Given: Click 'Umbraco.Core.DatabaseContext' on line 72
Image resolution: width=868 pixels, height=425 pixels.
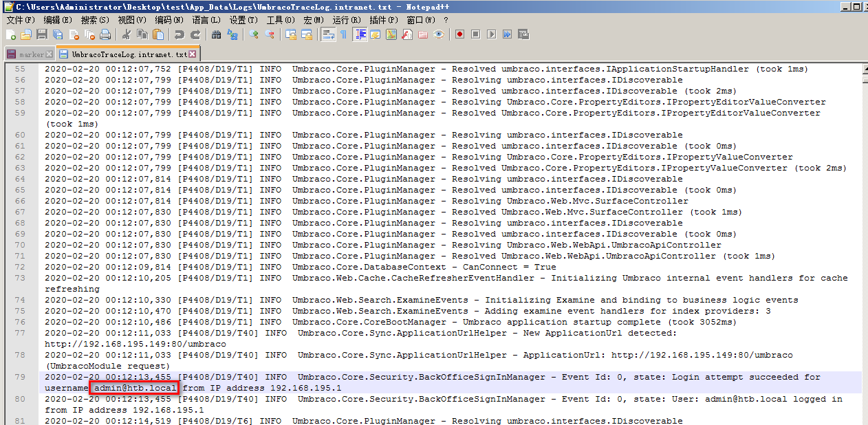Looking at the screenshot, I should click(x=369, y=267).
